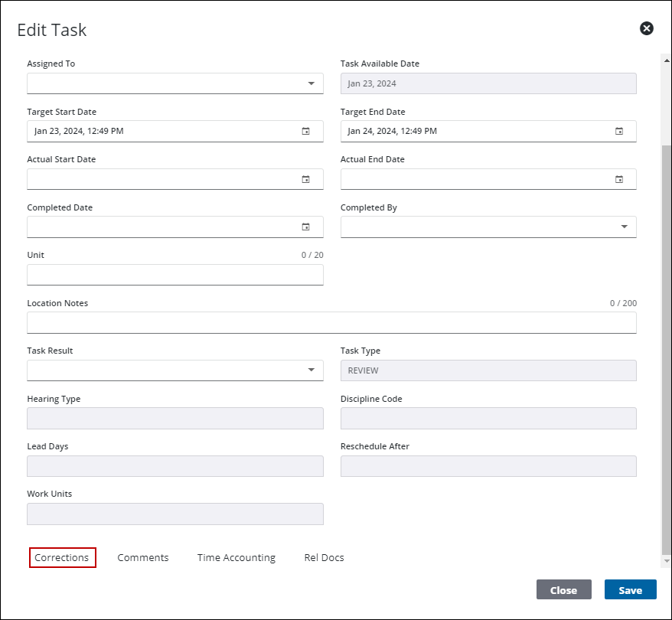Open calendar picker for Target Start Date
The width and height of the screenshot is (672, 620).
305,132
